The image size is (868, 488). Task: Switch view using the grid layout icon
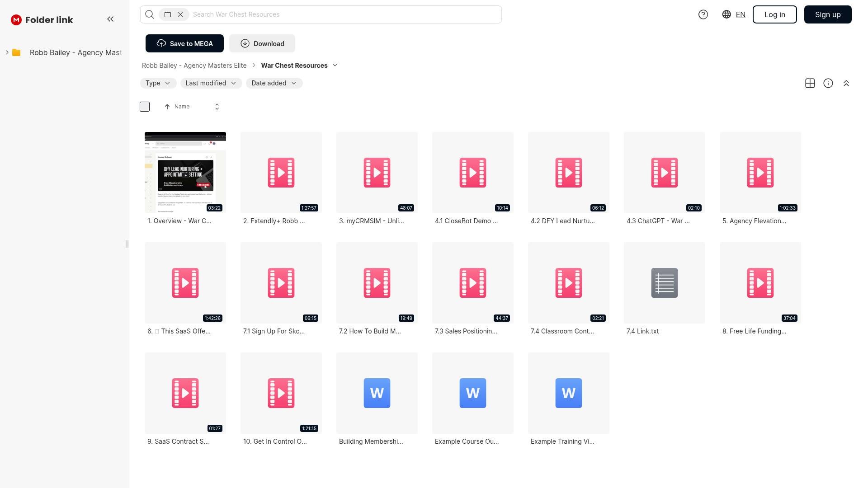pyautogui.click(x=810, y=83)
